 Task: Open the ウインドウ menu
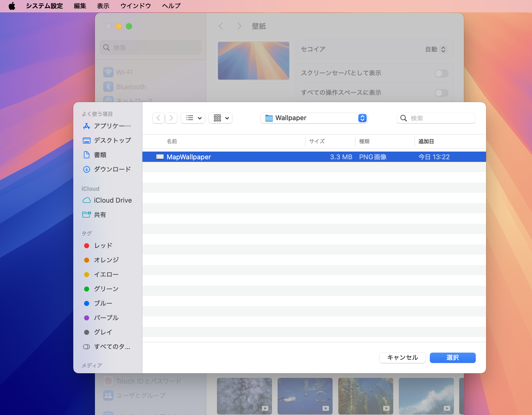click(x=135, y=6)
